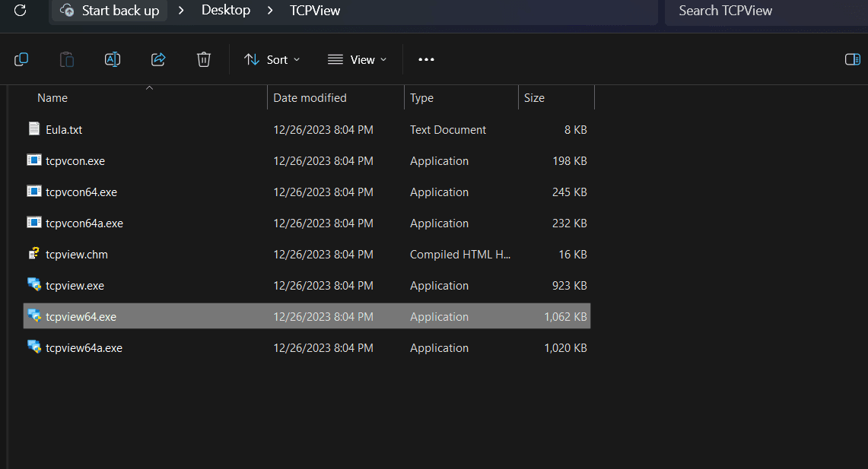Click the 1,020 KB size cell

(566, 348)
